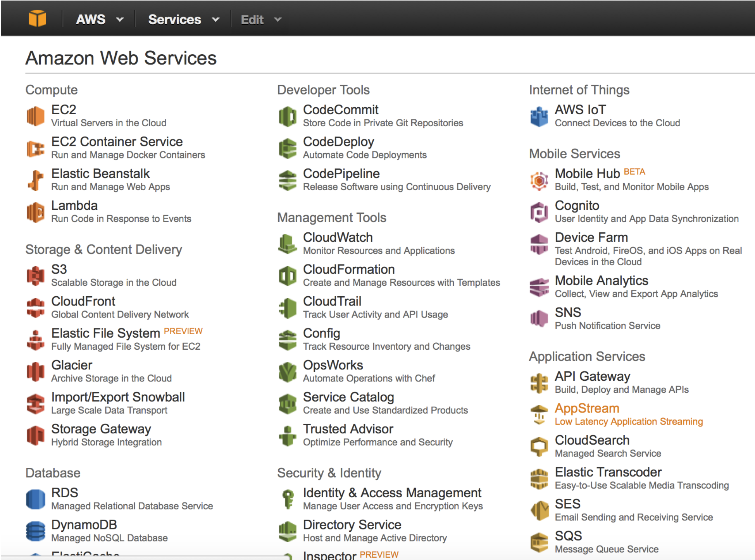
Task: Click the Elastic Beanstalk icon
Action: click(x=36, y=180)
